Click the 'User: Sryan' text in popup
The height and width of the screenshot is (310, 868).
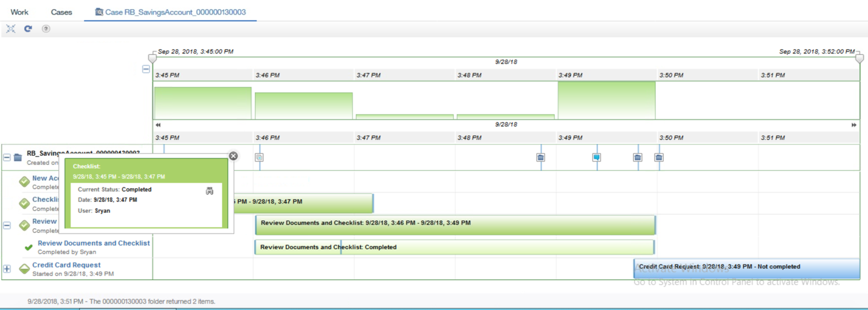[94, 211]
